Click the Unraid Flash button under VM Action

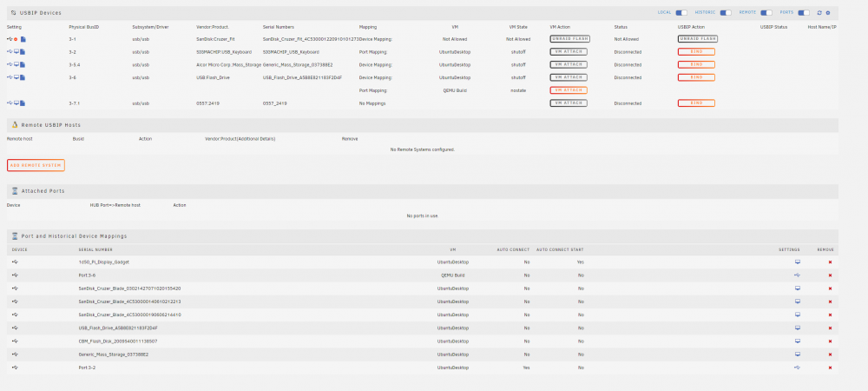(569, 39)
